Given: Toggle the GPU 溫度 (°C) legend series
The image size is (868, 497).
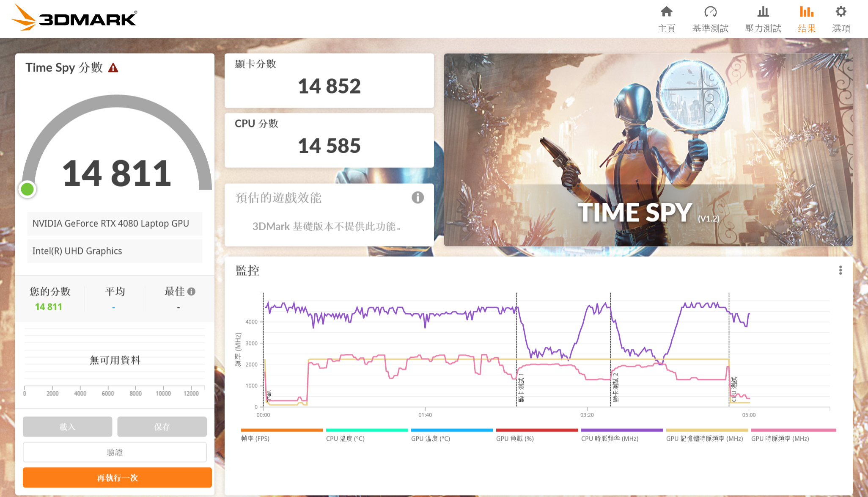Looking at the screenshot, I should tap(452, 435).
